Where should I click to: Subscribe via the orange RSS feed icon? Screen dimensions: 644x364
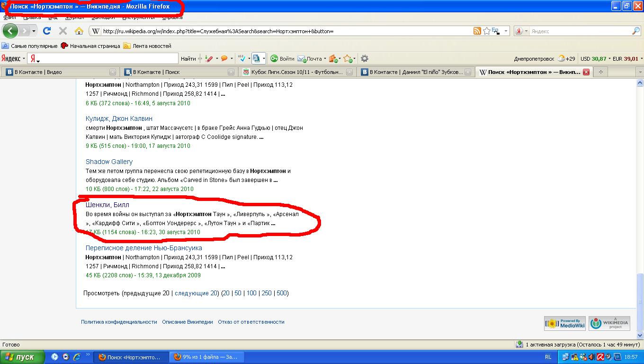pyautogui.click(x=477, y=31)
